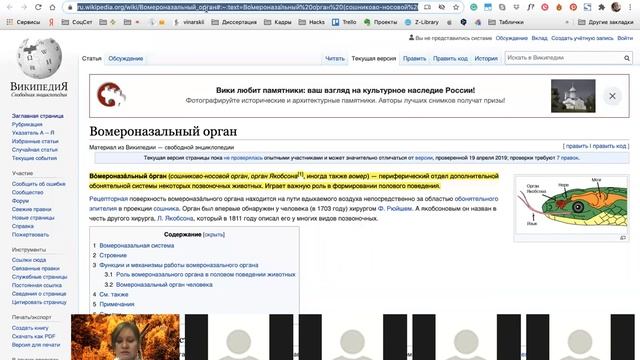Open the Chrome profile avatar

point(616,7)
